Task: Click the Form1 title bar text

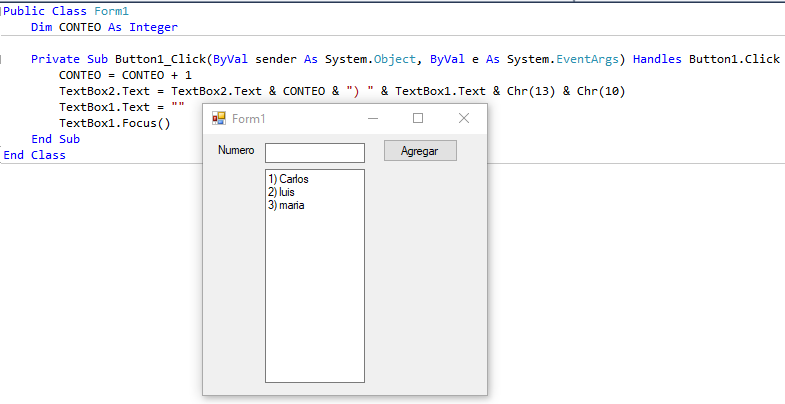Action: click(x=249, y=119)
